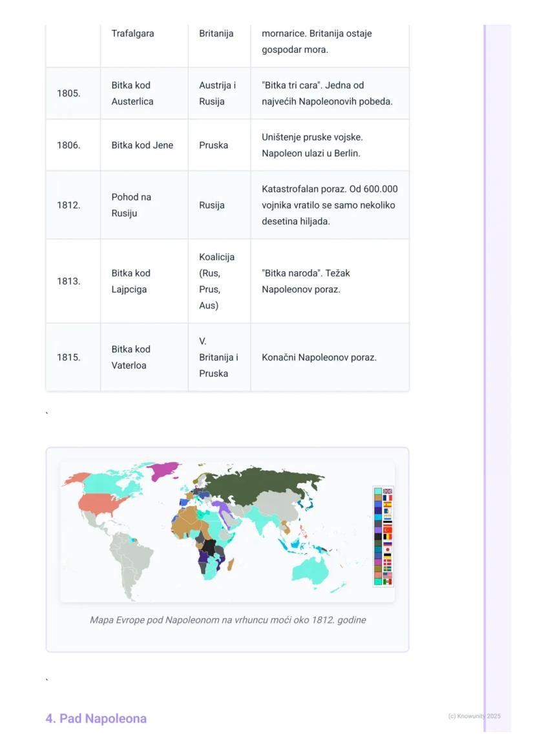Select the tan swatch beside the French flag
Screen dimensions: 535x756
point(378,498)
